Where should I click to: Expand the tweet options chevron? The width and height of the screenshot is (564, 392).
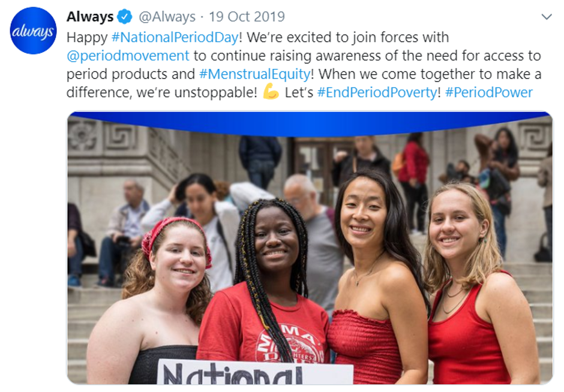click(547, 17)
